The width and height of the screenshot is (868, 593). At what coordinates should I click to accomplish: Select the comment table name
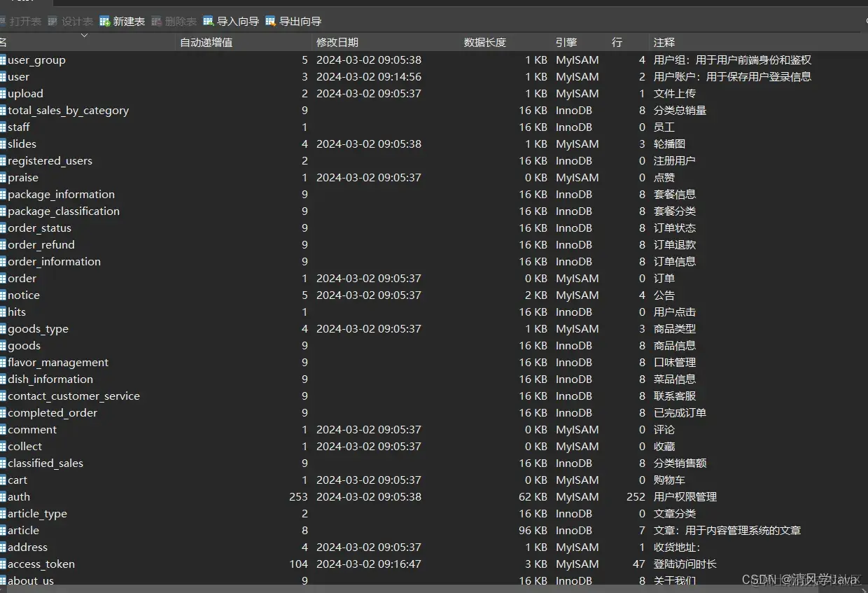(x=32, y=430)
